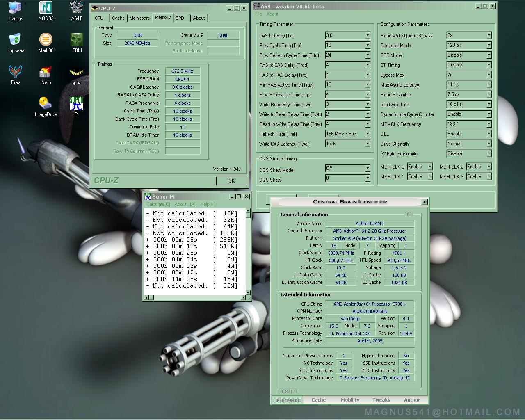Open the Корзина recycle bin icon

pyautogui.click(x=15, y=43)
